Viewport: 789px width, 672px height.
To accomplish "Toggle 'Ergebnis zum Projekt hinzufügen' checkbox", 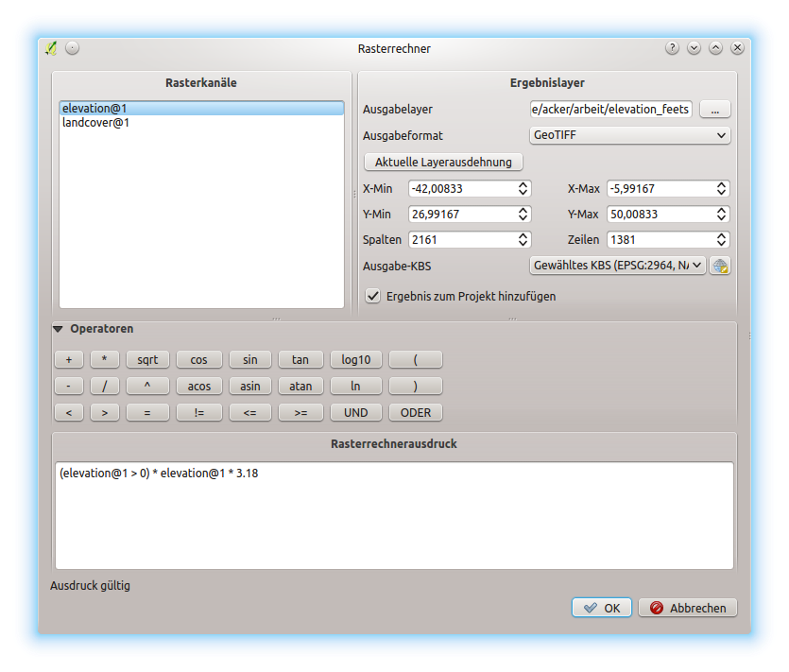I will click(x=373, y=296).
